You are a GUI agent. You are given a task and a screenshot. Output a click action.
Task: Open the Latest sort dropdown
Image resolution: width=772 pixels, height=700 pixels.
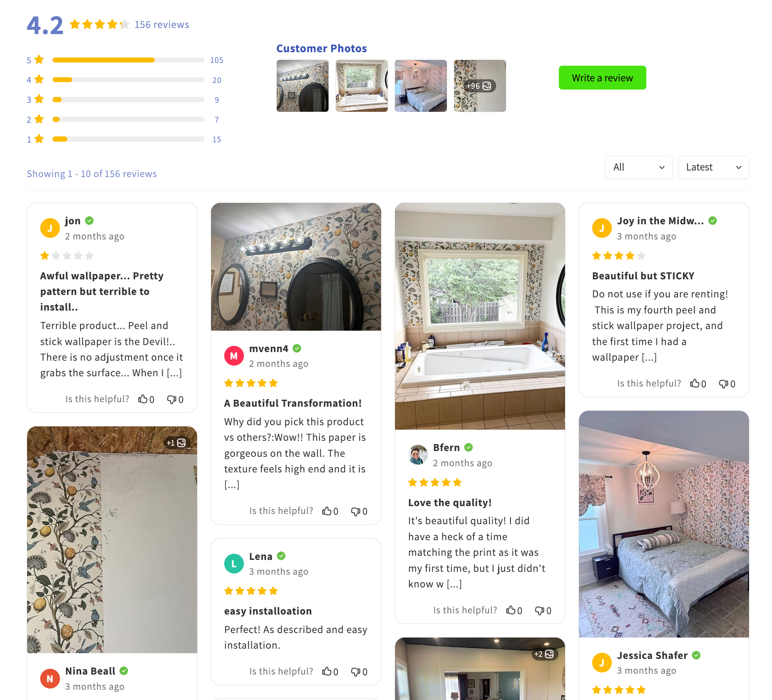coord(713,167)
